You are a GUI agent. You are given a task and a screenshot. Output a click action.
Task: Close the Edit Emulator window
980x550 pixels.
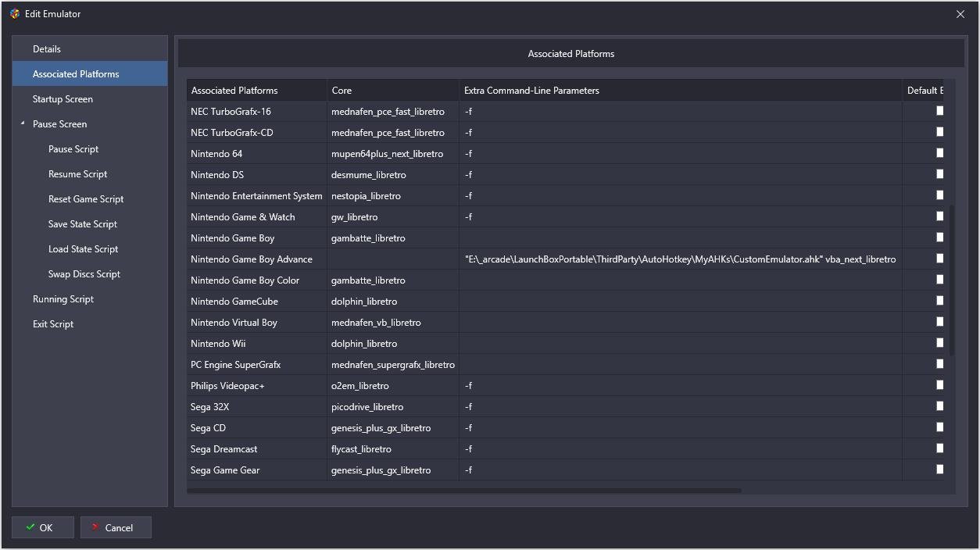[960, 14]
